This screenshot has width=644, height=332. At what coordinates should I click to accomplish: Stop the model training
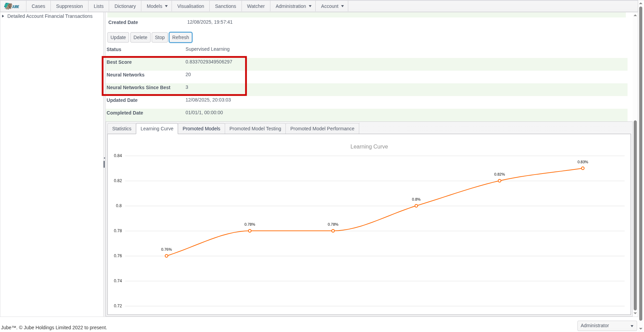pyautogui.click(x=160, y=37)
